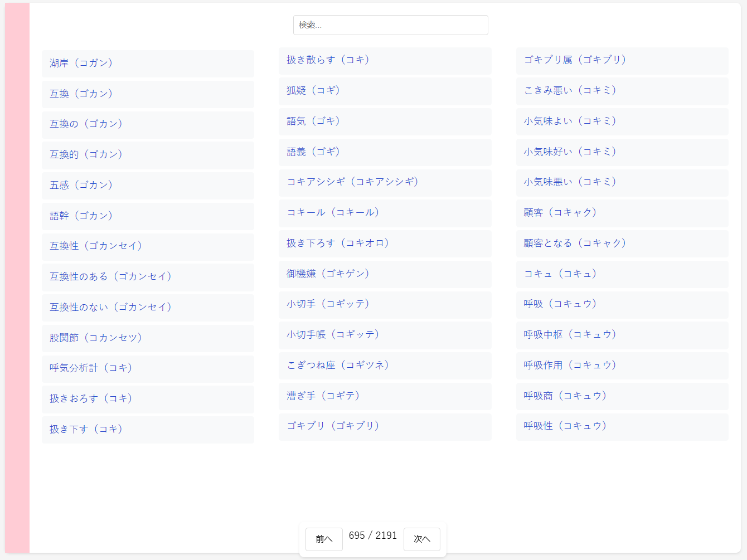The image size is (747, 560).
Task: Open the 小気味悪い（コキミ）entry
Action: pyautogui.click(x=622, y=182)
